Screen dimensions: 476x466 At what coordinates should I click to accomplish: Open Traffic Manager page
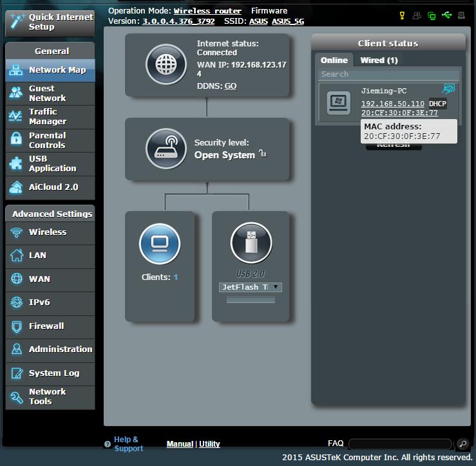pyautogui.click(x=50, y=116)
